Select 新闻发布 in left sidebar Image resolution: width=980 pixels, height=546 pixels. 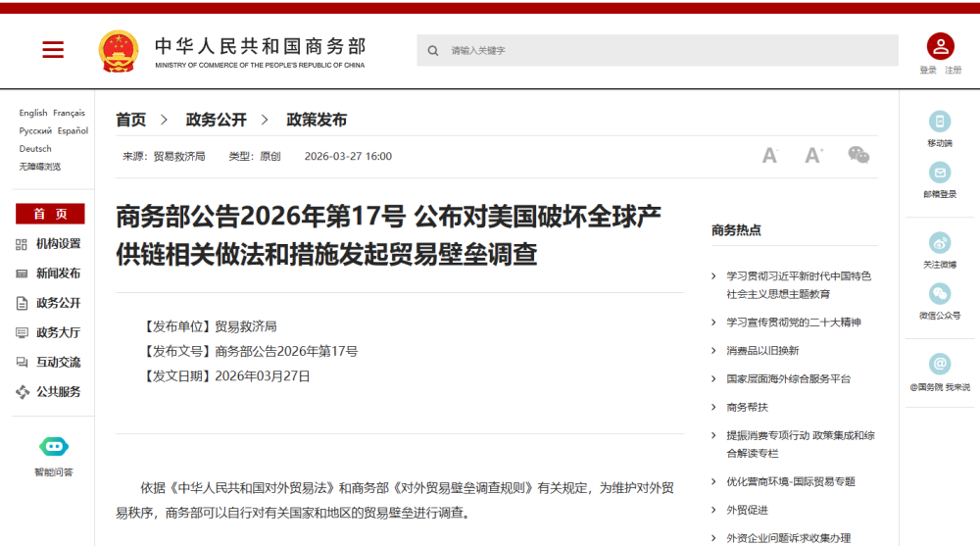click(58, 273)
